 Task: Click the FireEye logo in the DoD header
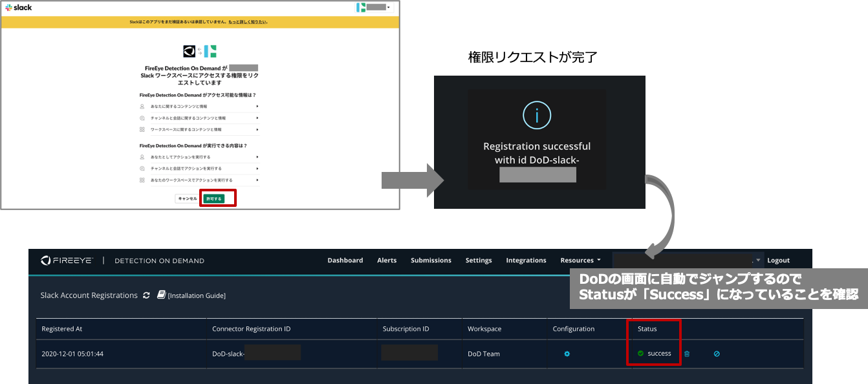67,261
